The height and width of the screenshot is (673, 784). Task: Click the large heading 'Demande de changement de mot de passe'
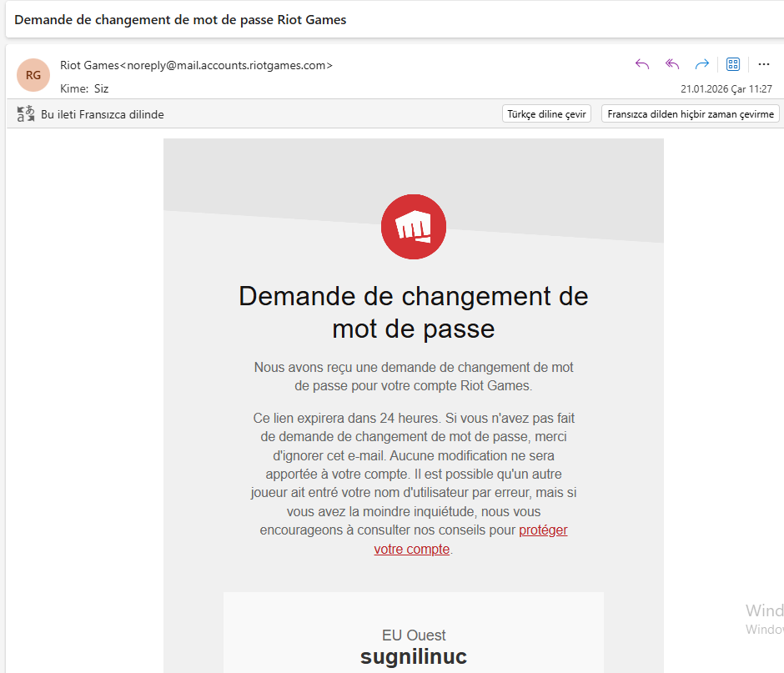click(414, 313)
